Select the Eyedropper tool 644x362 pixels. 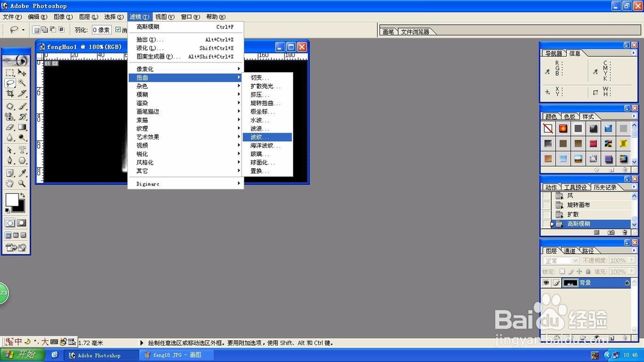point(22,173)
